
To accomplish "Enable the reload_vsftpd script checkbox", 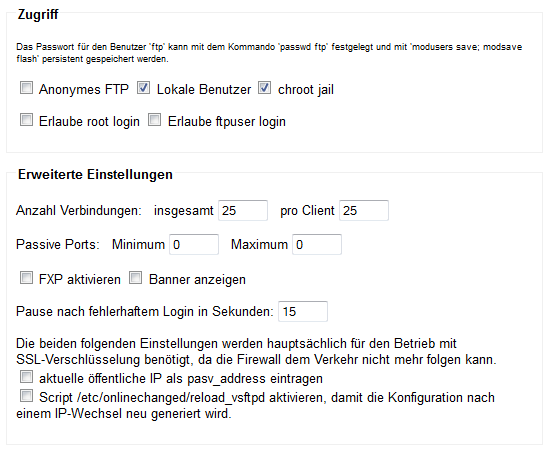I will (26, 396).
